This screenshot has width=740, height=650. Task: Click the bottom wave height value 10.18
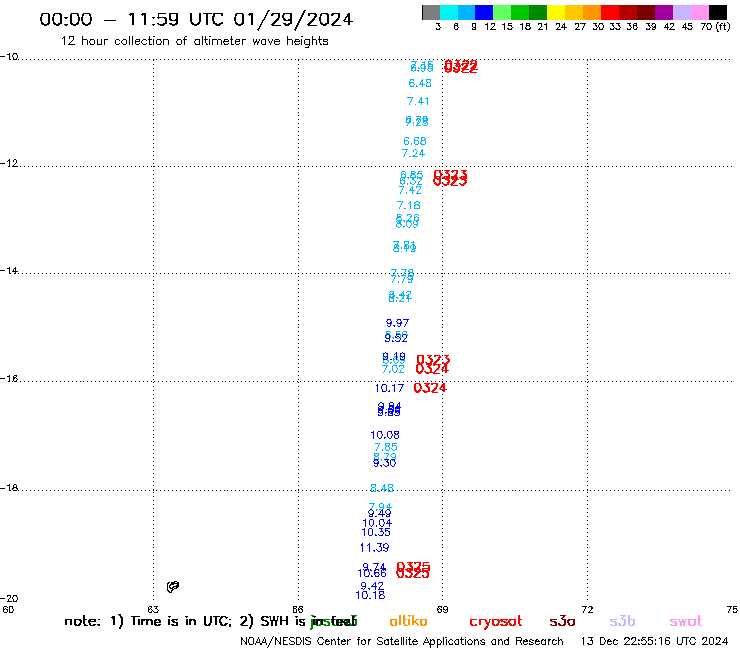click(x=370, y=595)
